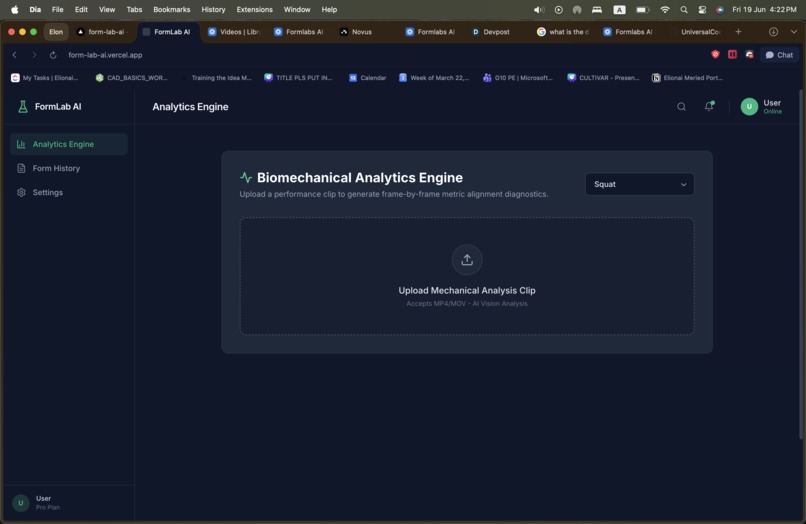The height and width of the screenshot is (524, 806).
Task: Open the Analytics Engine sidebar item
Action: coord(69,144)
